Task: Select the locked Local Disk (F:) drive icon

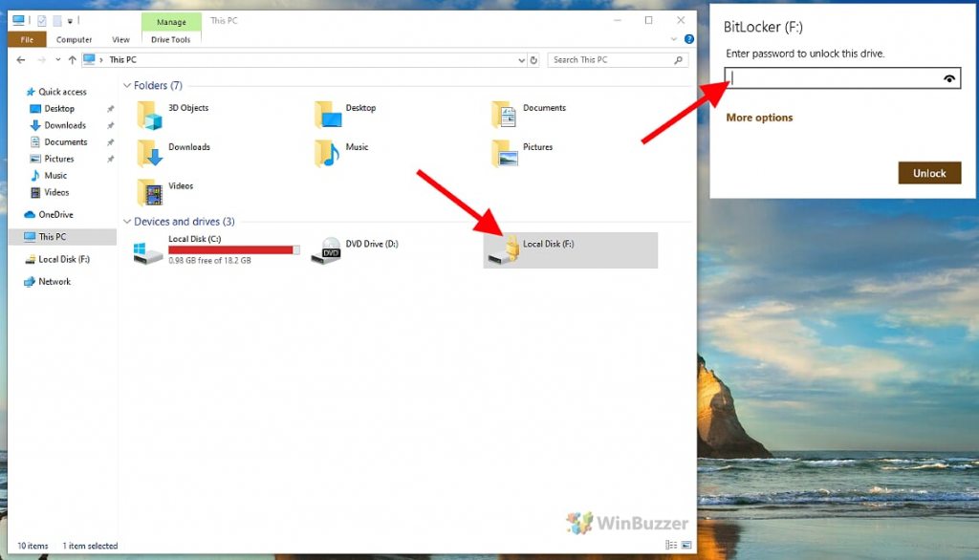Action: 504,249
